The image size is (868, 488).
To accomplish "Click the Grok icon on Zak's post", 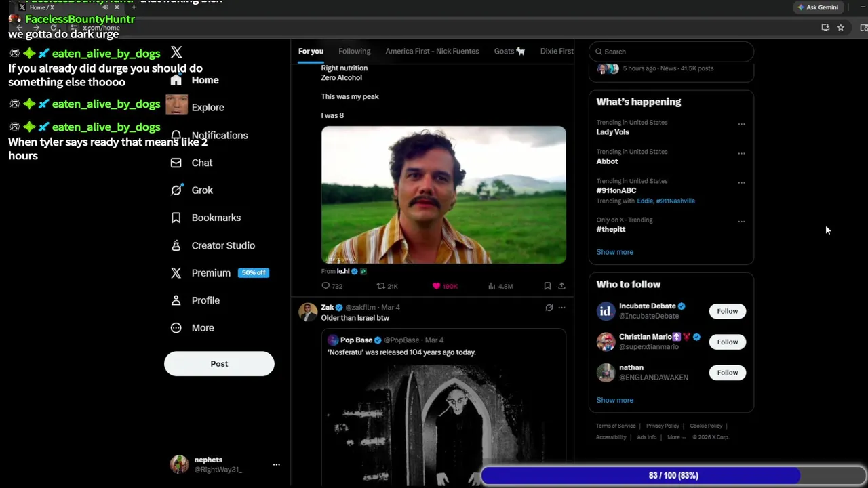I will coord(549,308).
